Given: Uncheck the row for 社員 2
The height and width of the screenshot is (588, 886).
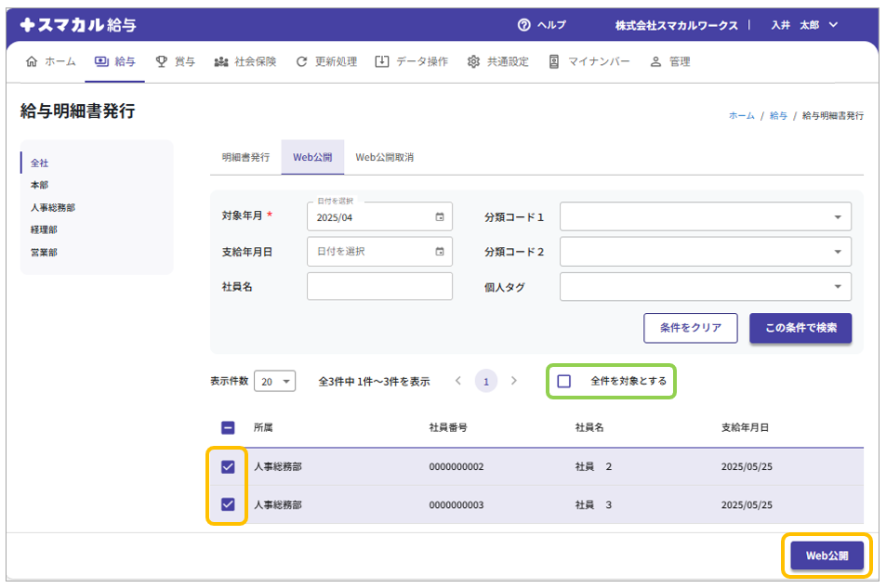Looking at the screenshot, I should click(228, 466).
